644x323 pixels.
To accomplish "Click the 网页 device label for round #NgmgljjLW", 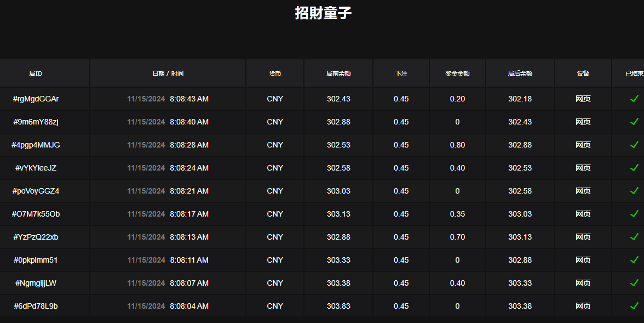I will pyautogui.click(x=583, y=283).
